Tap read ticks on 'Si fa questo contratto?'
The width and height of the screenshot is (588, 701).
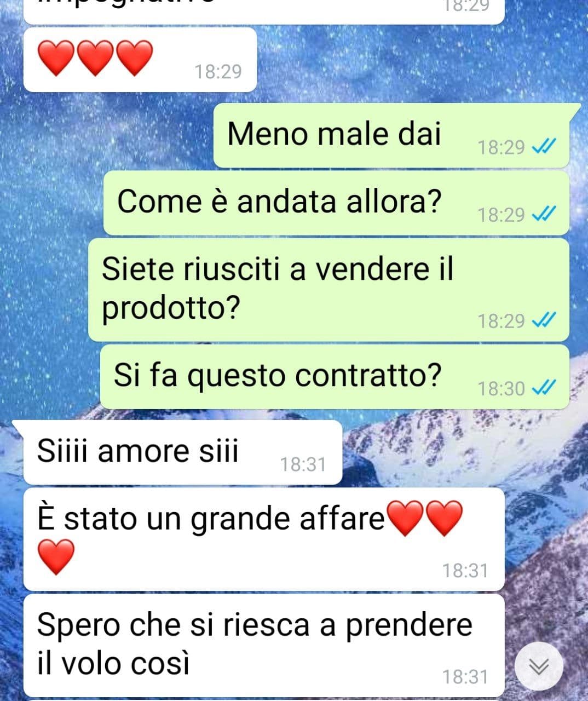click(x=544, y=388)
